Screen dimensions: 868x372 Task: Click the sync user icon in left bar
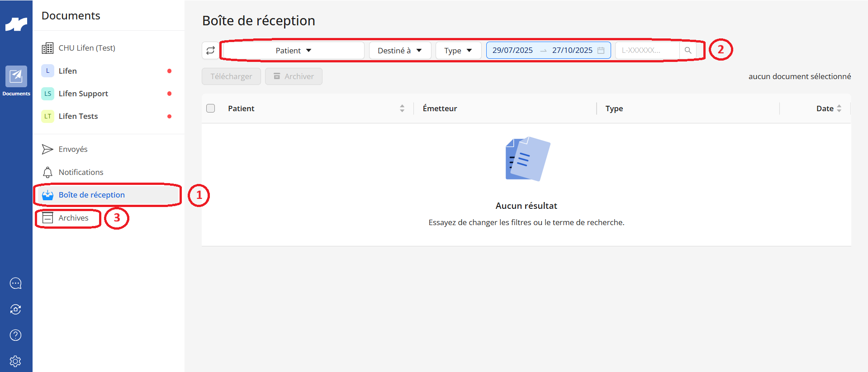(16, 309)
